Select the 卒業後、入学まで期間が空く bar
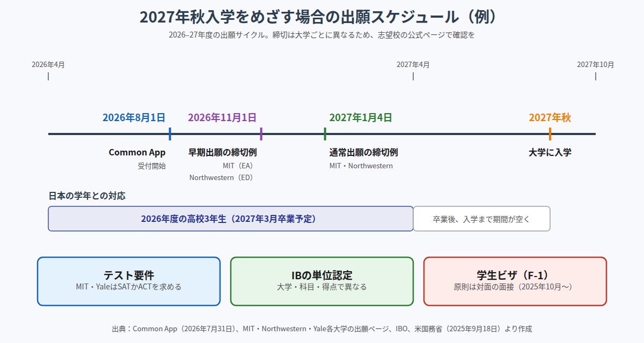 tap(481, 219)
